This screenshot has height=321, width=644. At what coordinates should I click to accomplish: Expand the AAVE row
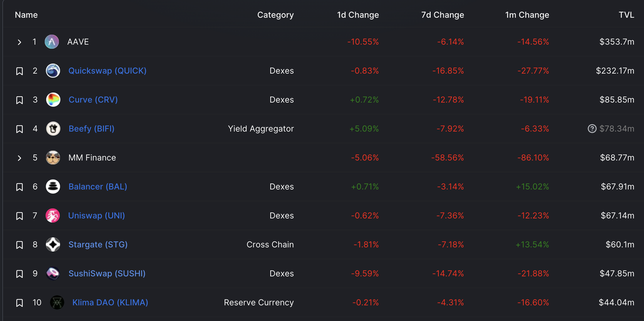click(x=20, y=42)
